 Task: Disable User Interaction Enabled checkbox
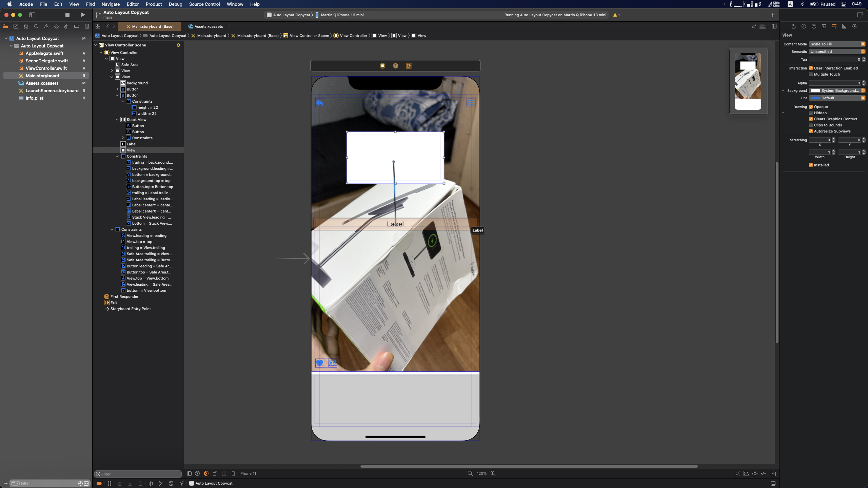tap(811, 68)
